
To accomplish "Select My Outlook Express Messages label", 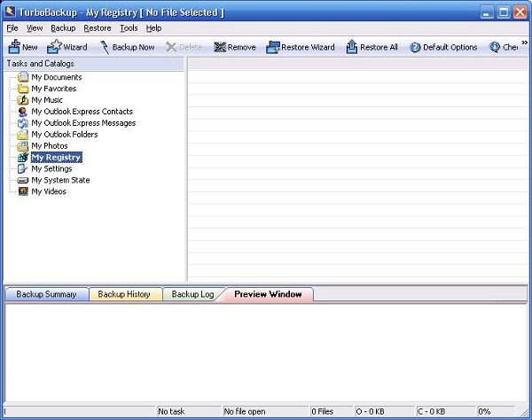I will 83,123.
